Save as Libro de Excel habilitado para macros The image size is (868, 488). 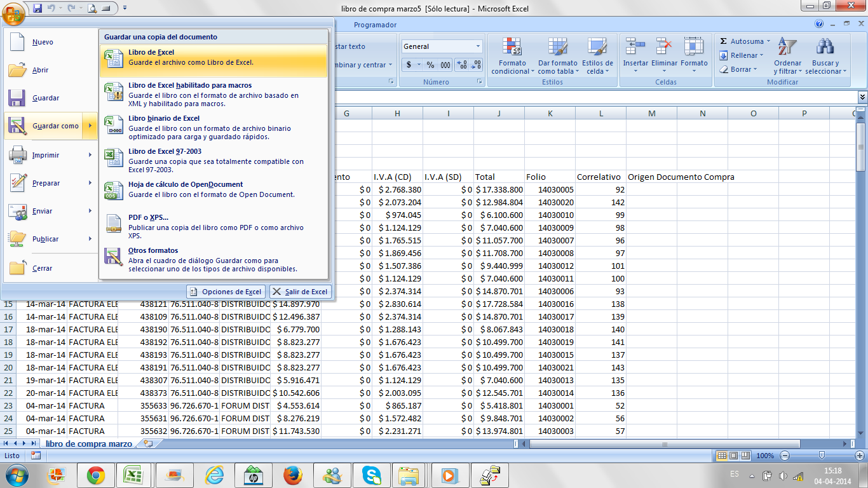[x=214, y=93]
